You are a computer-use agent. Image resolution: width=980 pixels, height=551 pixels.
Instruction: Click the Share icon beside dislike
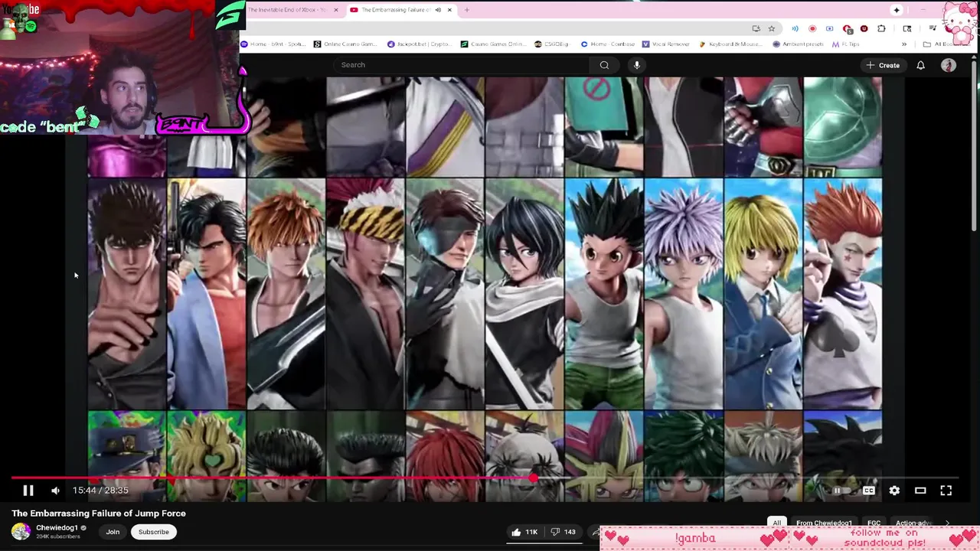pos(595,532)
